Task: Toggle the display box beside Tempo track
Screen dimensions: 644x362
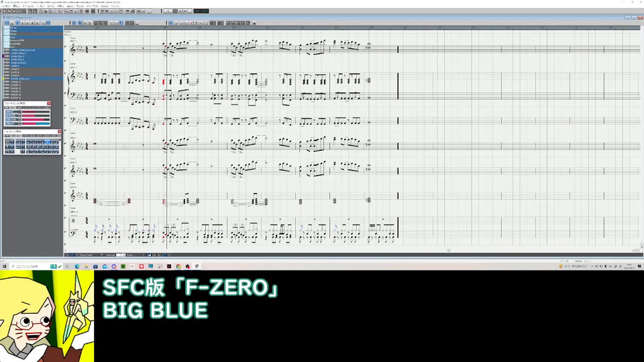Action: click(x=7, y=32)
